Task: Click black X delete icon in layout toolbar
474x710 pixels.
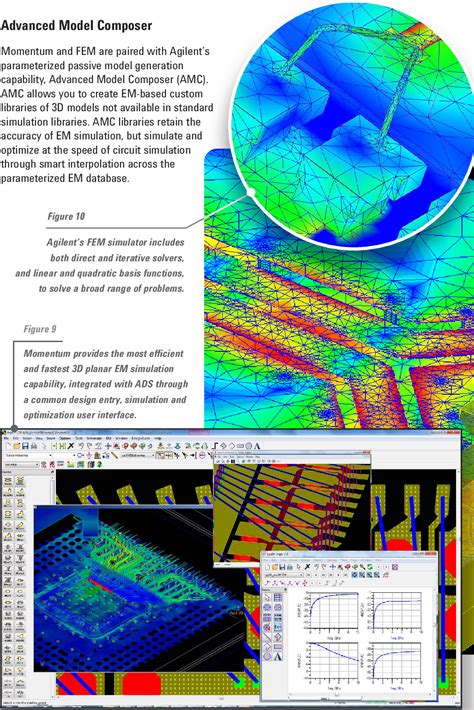Action: click(x=70, y=446)
